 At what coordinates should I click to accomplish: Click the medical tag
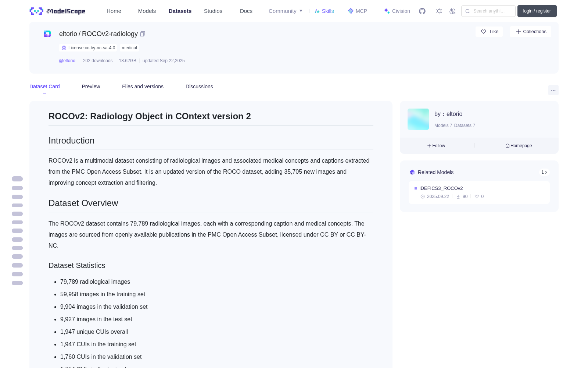129,48
